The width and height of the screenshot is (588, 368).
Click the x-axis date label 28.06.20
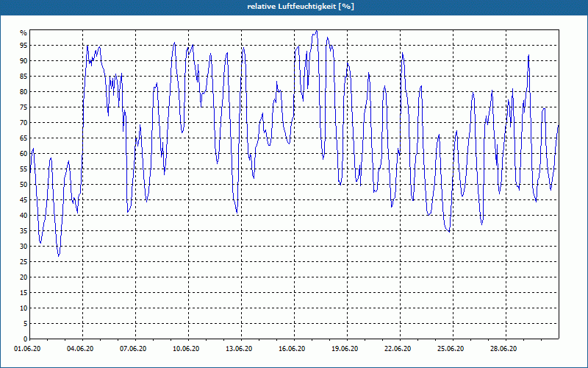[503, 348]
